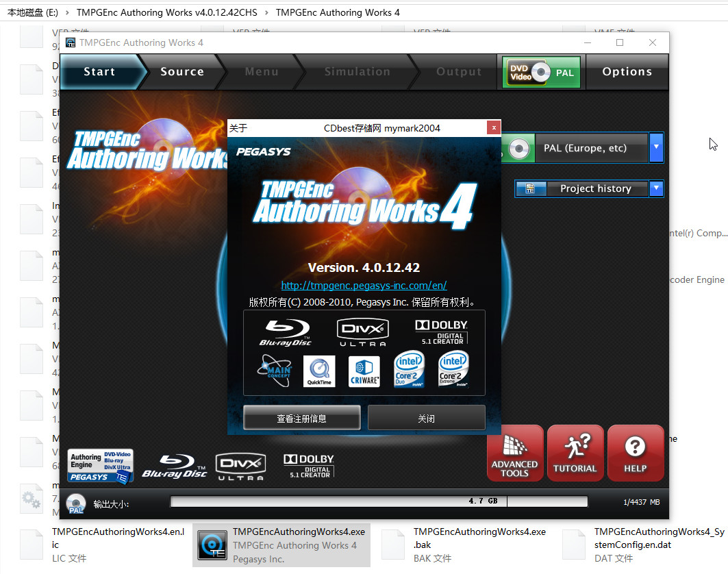Click the Dolby Digital 5.1 Creator logo in dialog
The width and height of the screenshot is (728, 574).
(x=442, y=332)
